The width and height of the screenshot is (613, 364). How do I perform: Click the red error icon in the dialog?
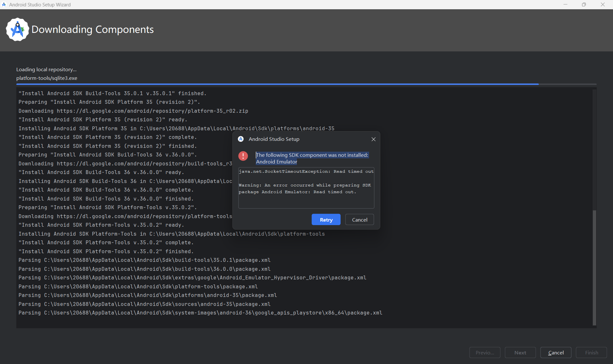(x=243, y=156)
